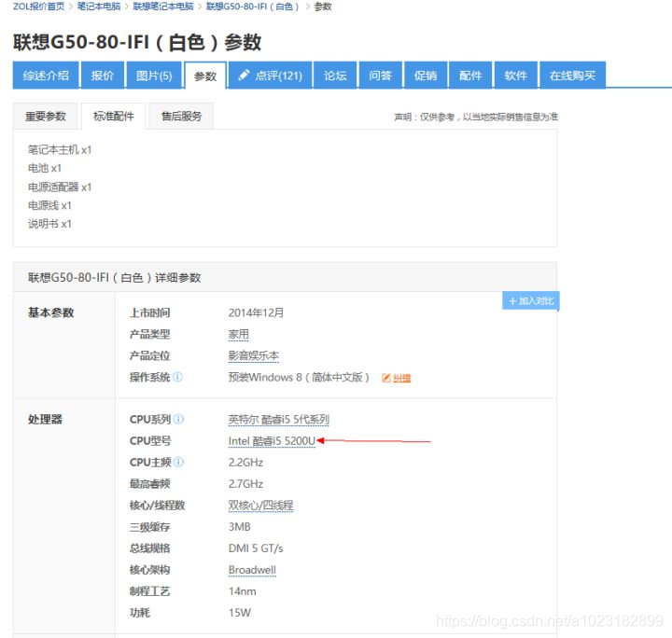672x638 pixels.
Task: Click 电池 x1 list item
Action: click(x=45, y=168)
